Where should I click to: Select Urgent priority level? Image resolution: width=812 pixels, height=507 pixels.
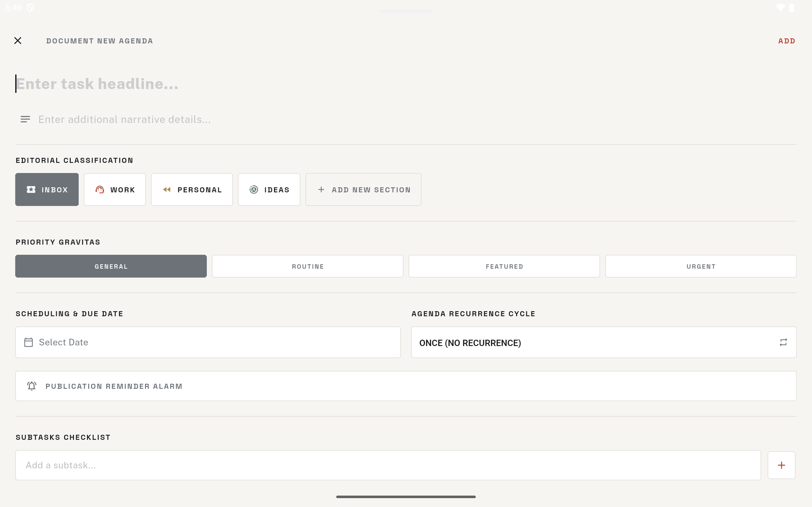tap(701, 266)
